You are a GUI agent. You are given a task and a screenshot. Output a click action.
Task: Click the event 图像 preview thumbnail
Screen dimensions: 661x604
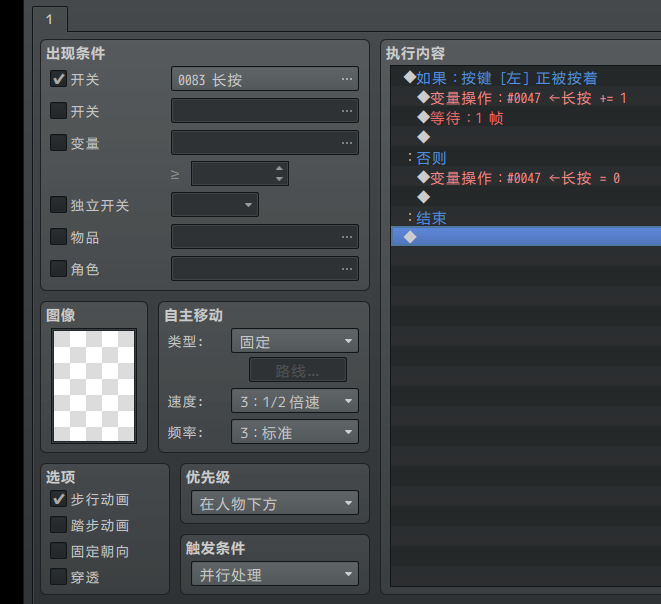(94, 386)
